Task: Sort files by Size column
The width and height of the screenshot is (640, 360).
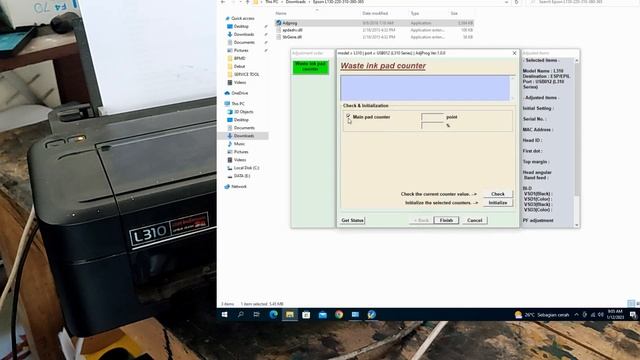Action: coord(454,13)
